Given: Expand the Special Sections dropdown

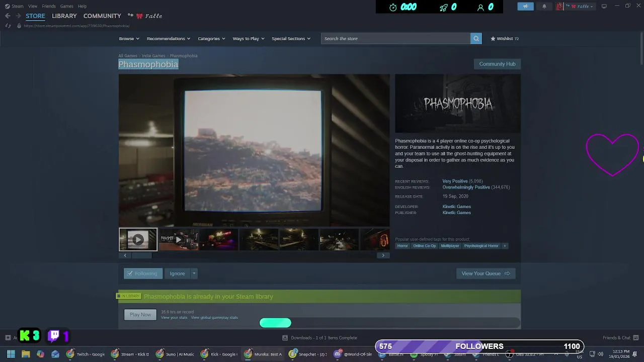Looking at the screenshot, I should click(x=291, y=39).
